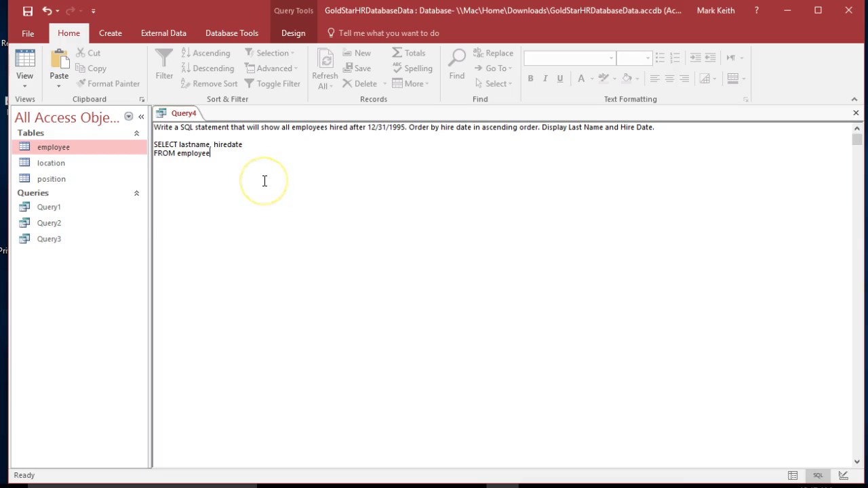Open the location table
This screenshot has height=488, width=868.
click(x=79, y=163)
